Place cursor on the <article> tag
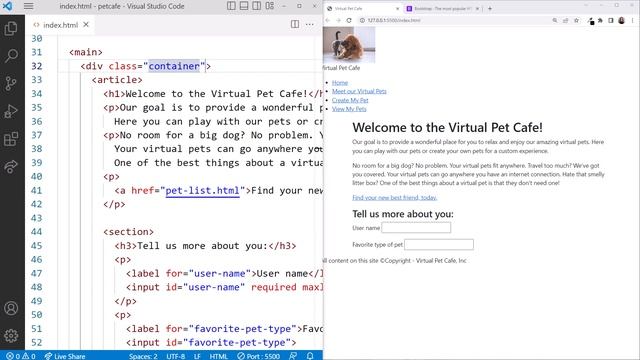Screen dimensions: 640x360 [x=117, y=80]
